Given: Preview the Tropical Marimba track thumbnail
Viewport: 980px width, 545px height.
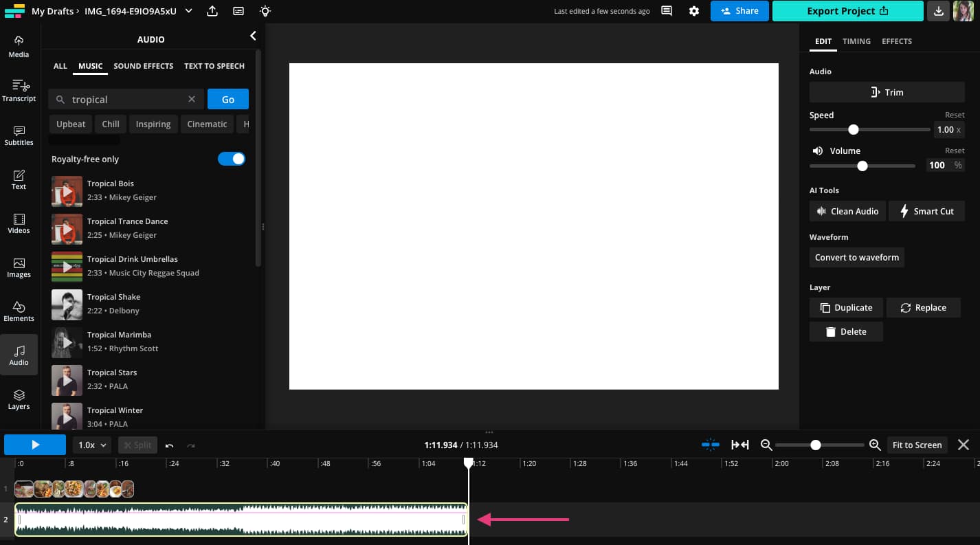Looking at the screenshot, I should pos(67,342).
